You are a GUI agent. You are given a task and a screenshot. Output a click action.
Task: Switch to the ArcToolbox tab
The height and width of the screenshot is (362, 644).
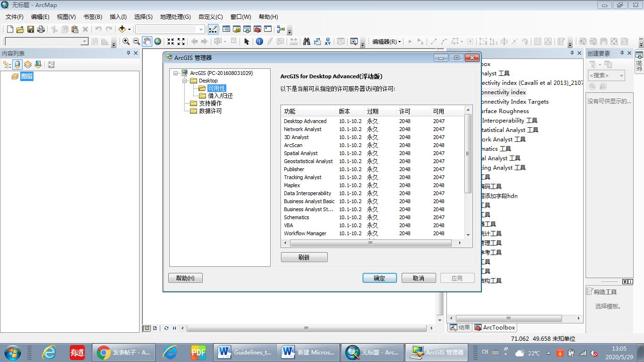[x=495, y=328]
